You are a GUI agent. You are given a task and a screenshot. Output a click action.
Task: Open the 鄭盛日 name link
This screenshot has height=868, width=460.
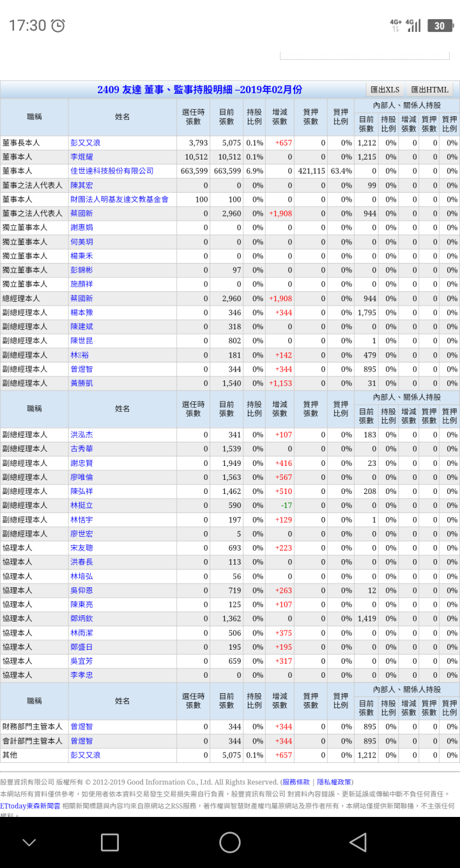coord(81,647)
